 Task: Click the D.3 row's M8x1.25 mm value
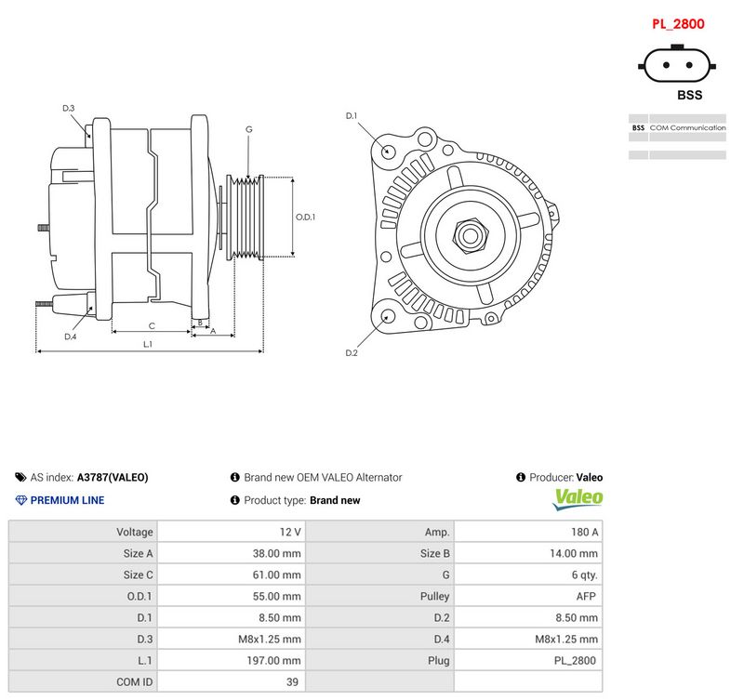(231, 639)
